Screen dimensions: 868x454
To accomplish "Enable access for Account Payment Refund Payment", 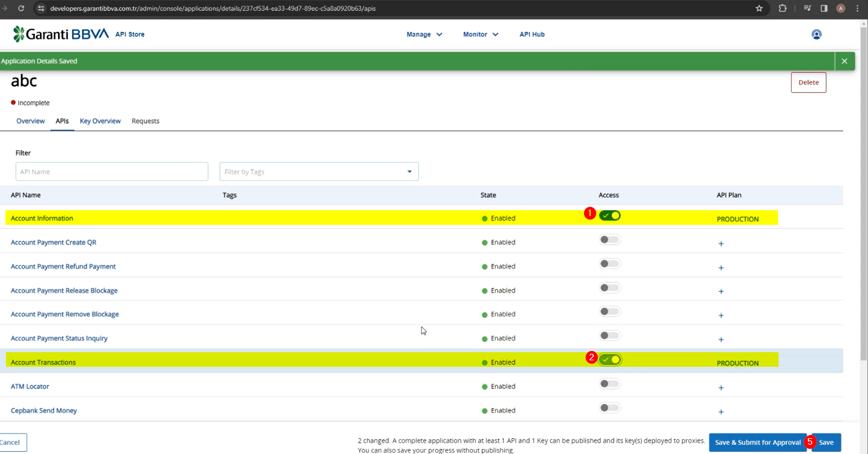I will pyautogui.click(x=610, y=264).
